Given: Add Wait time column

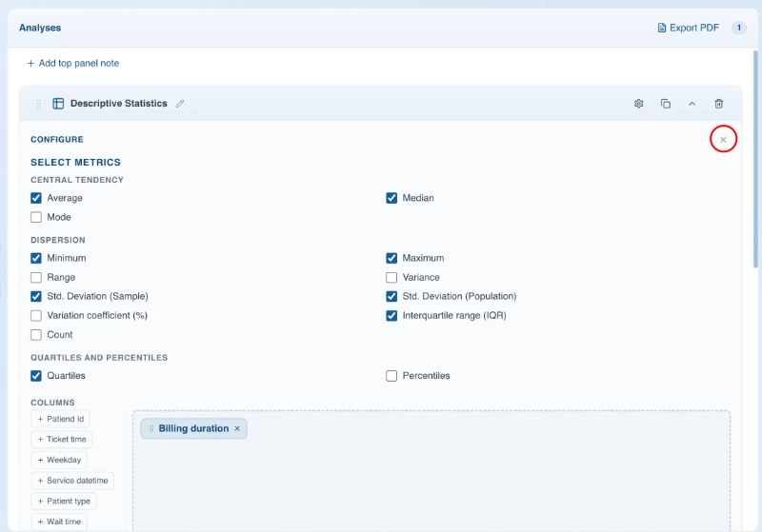Looking at the screenshot, I should (x=60, y=522).
